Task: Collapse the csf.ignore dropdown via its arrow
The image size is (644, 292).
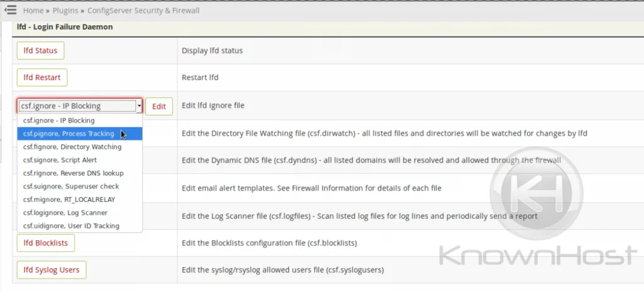Action: click(138, 106)
